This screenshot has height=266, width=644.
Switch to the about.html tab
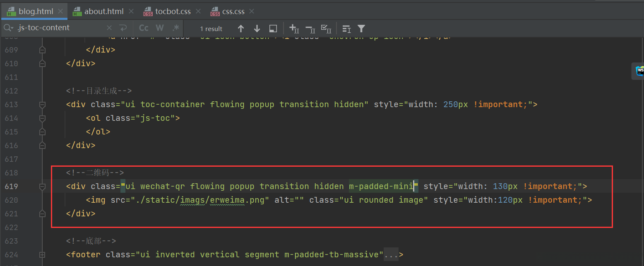click(x=103, y=12)
